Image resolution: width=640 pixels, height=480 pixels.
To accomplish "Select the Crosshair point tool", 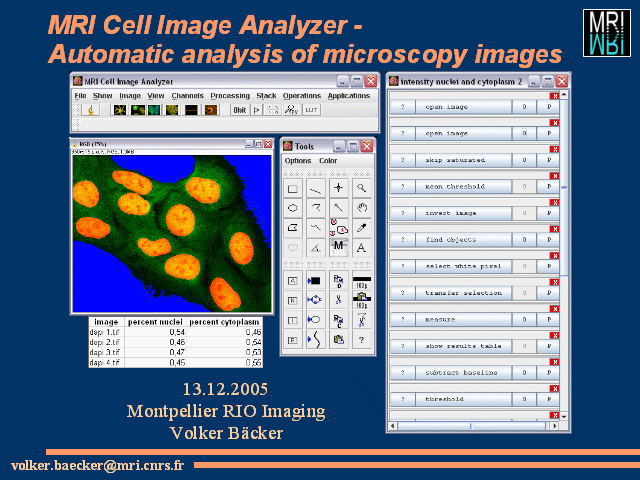I will click(x=338, y=188).
